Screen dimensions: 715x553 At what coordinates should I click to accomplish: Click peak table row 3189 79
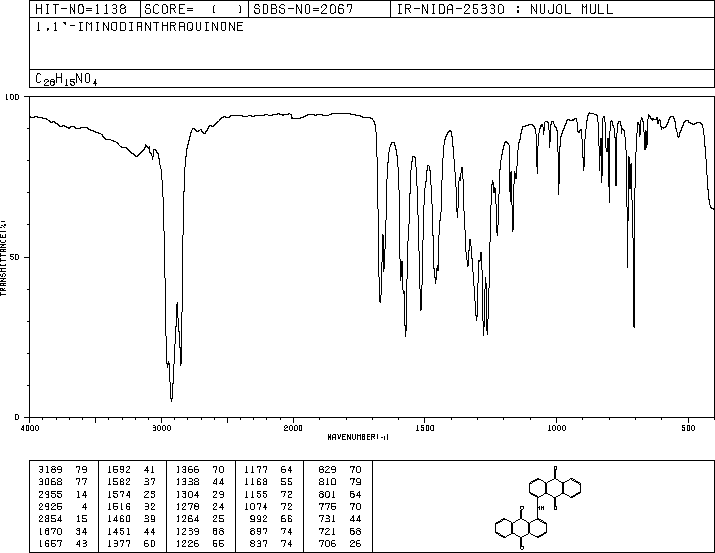click(x=63, y=470)
